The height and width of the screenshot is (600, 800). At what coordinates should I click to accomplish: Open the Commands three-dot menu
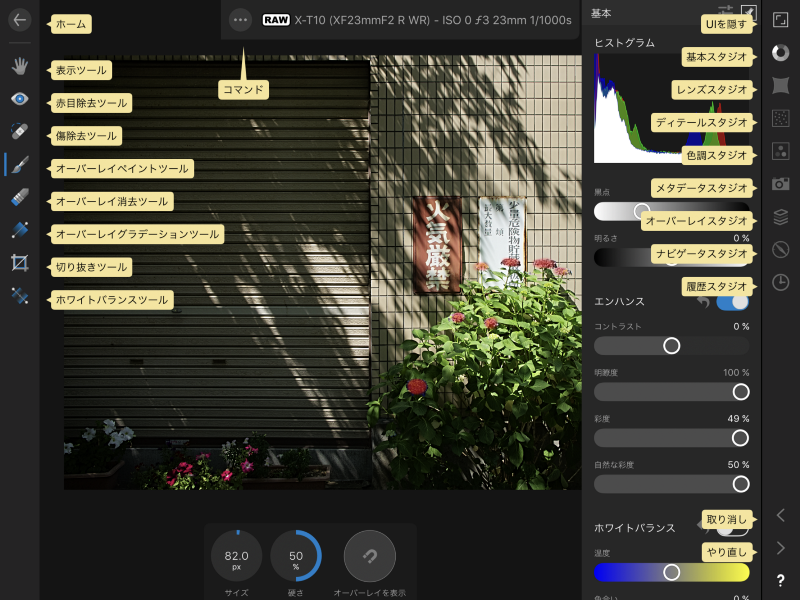(240, 20)
